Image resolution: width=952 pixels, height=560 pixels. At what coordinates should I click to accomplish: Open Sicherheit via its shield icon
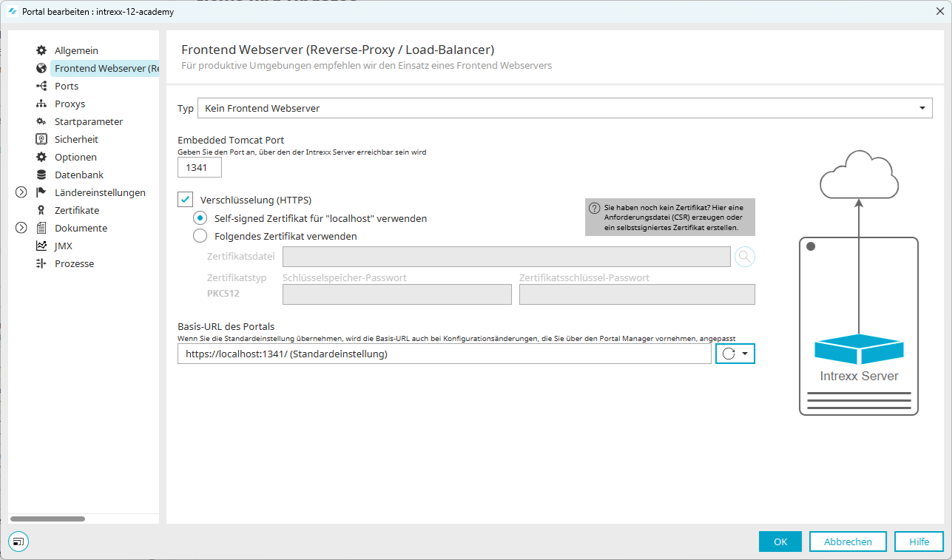(41, 139)
